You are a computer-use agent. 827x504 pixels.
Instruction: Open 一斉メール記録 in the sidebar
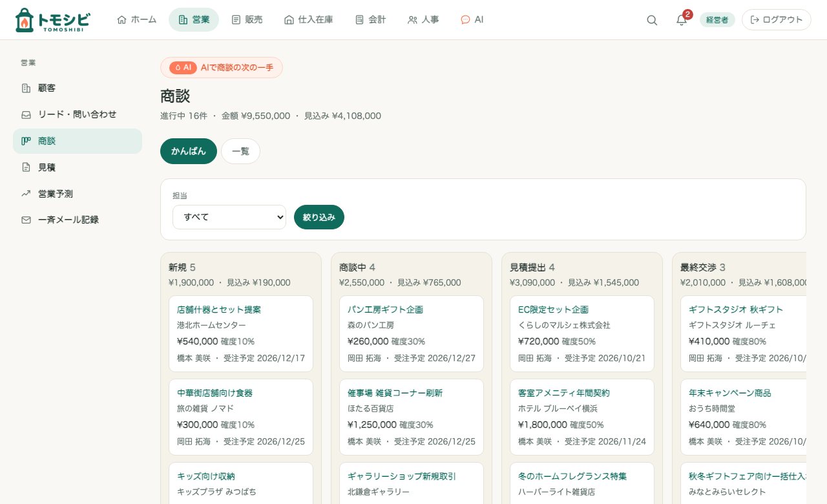point(78,220)
